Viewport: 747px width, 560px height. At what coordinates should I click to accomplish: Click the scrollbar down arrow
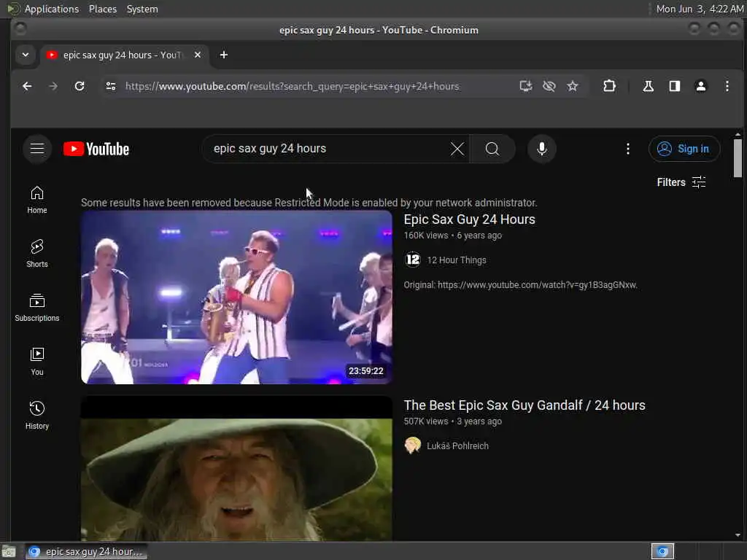point(738,535)
